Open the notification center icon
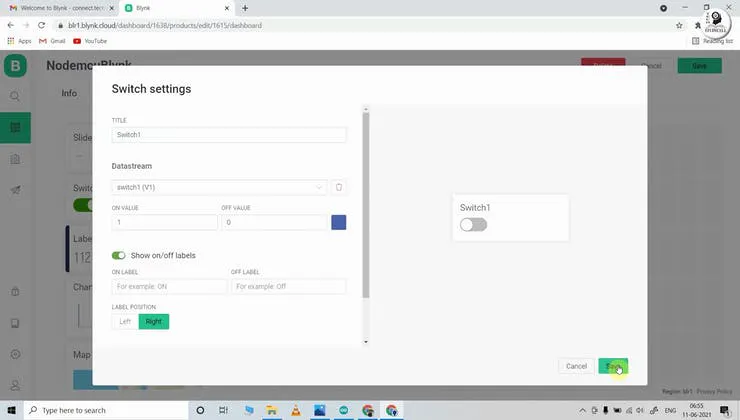740x420 pixels. pyautogui.click(x=724, y=410)
